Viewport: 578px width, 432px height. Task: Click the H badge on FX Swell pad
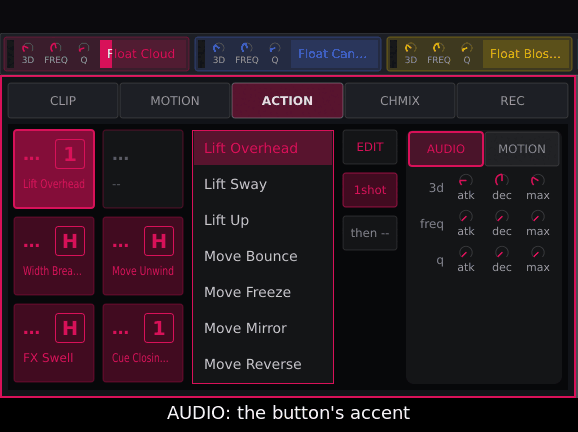pos(70,328)
